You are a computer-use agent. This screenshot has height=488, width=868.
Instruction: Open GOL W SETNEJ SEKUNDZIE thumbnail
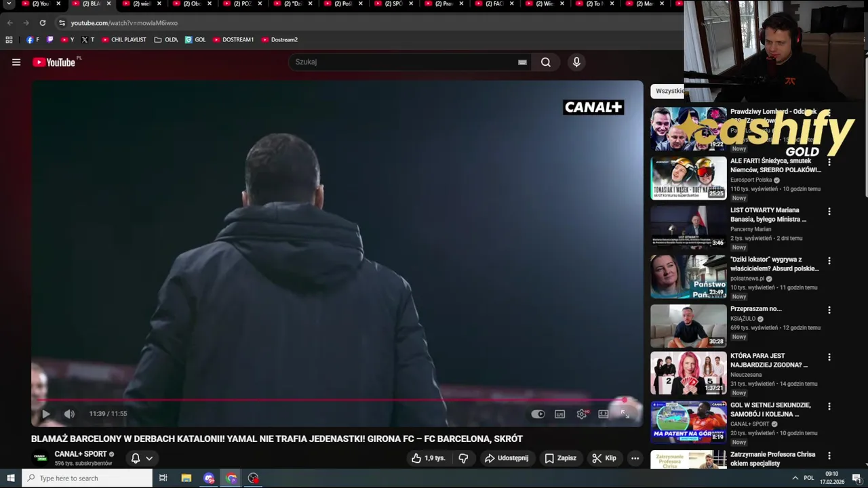688,422
